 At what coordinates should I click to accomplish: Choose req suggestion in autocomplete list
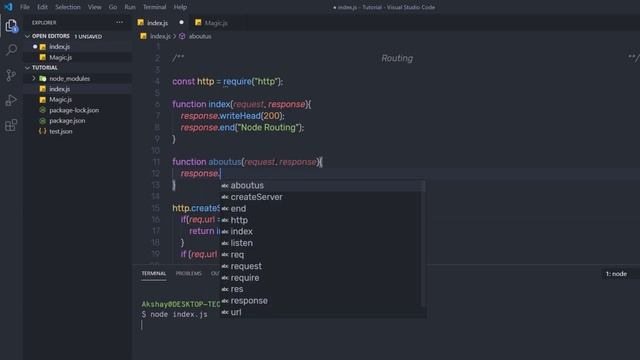(322, 255)
